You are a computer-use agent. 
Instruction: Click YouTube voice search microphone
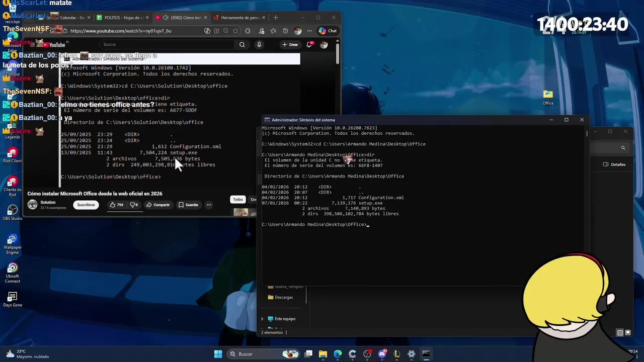(259, 44)
